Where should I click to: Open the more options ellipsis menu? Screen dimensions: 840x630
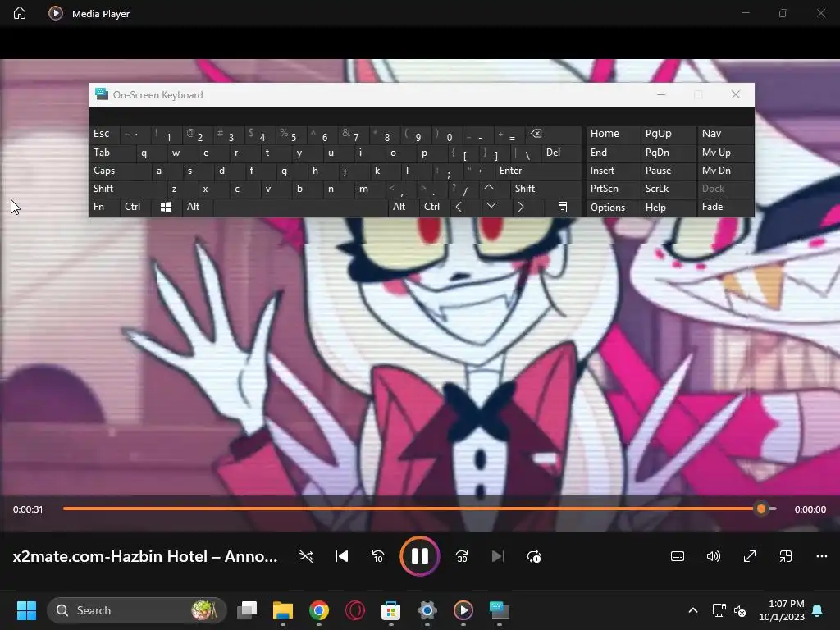821,556
